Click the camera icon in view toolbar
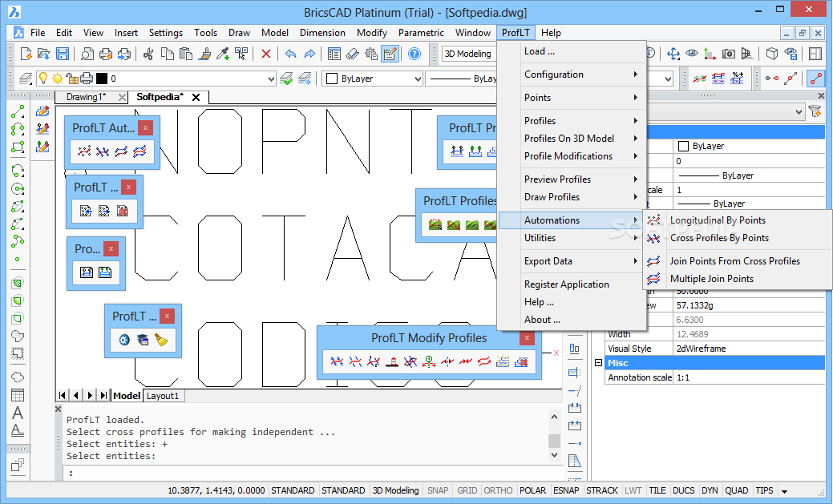Screen dimensions: 833x504 click(x=729, y=54)
